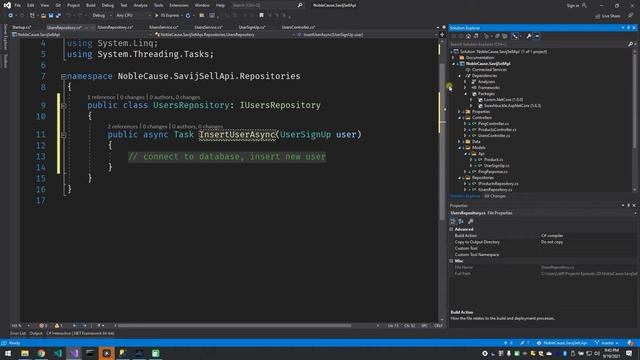Collapse the Misc section in Properties panel

pos(451,261)
